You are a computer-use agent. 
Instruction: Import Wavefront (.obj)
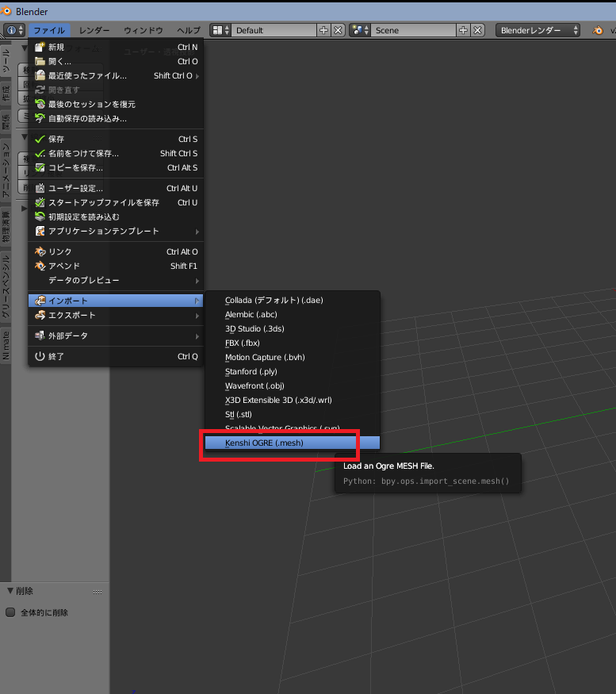292,385
